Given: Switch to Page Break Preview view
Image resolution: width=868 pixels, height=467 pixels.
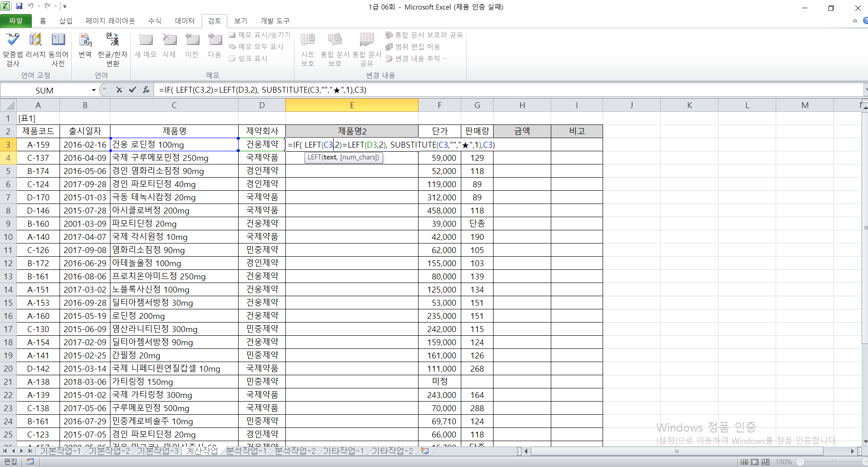Looking at the screenshot, I should pyautogui.click(x=765, y=462).
